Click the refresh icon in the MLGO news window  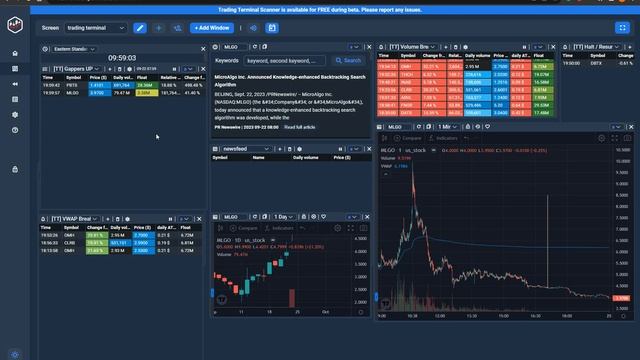255,47
